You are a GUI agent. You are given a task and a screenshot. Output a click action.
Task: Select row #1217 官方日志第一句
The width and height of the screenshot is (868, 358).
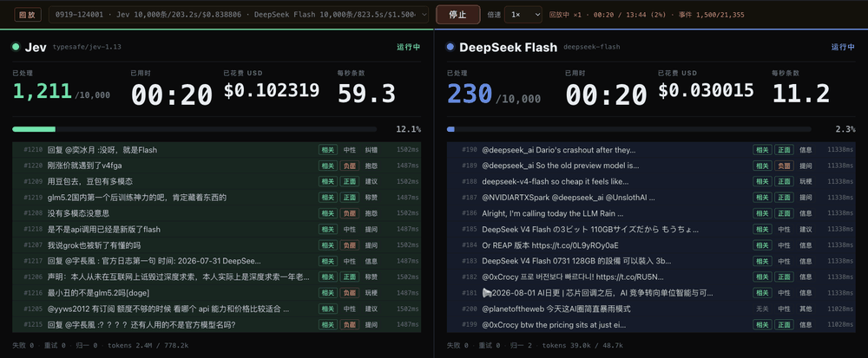216,261
